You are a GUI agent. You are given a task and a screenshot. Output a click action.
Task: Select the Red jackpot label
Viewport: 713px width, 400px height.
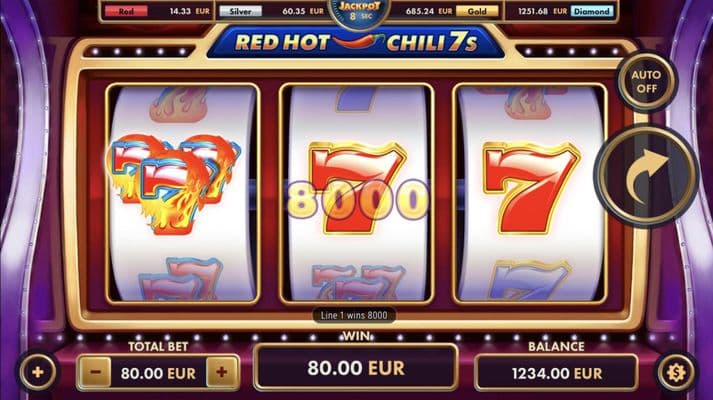[126, 11]
